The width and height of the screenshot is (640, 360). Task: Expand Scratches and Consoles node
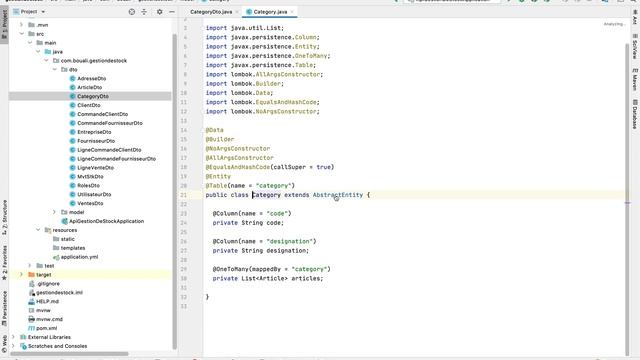(x=13, y=346)
